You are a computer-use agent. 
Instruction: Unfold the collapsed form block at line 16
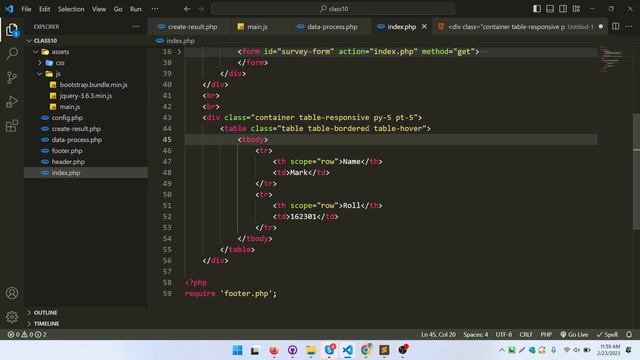179,52
